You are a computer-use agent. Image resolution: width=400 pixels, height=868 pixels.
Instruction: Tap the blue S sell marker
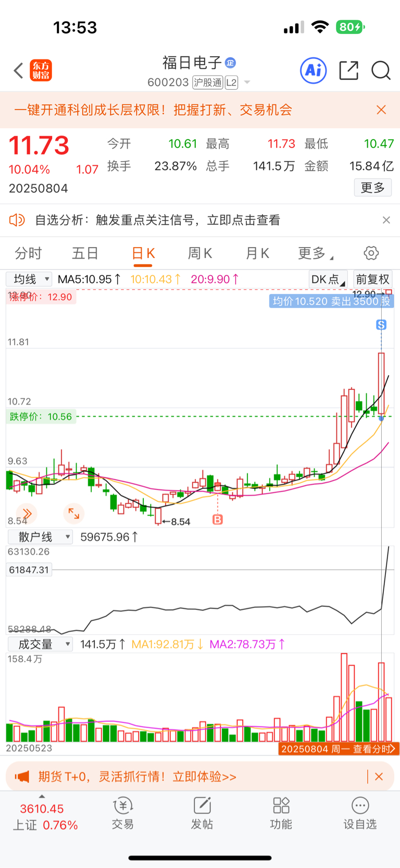(x=381, y=325)
